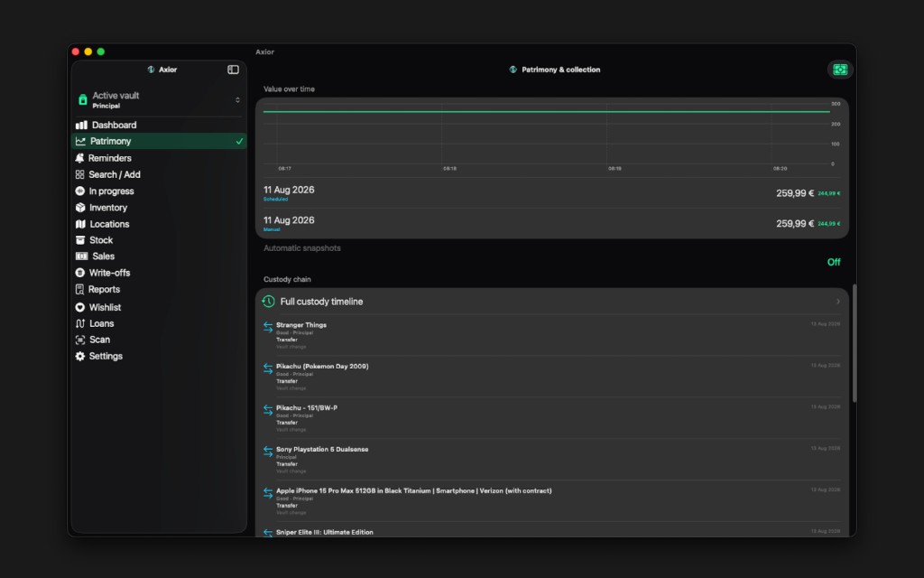Click the Locations map icon

pos(80,224)
